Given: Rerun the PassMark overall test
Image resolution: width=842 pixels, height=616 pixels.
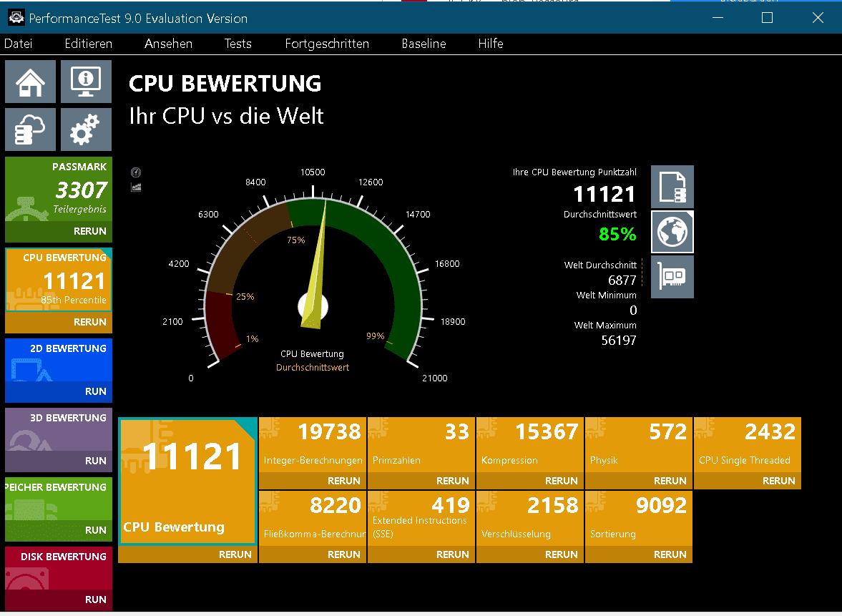Looking at the screenshot, I should pyautogui.click(x=59, y=232).
